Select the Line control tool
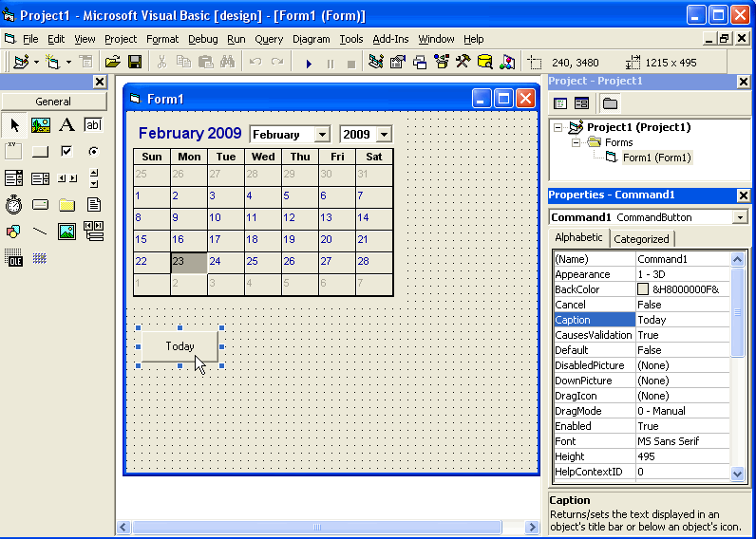The width and height of the screenshot is (756, 539). point(41,232)
